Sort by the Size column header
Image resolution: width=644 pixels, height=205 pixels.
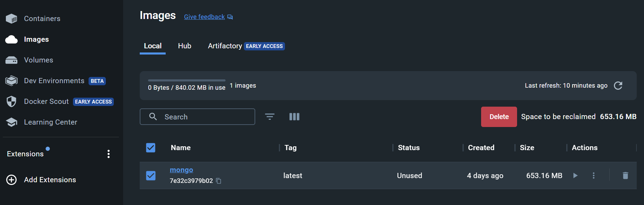tap(527, 148)
